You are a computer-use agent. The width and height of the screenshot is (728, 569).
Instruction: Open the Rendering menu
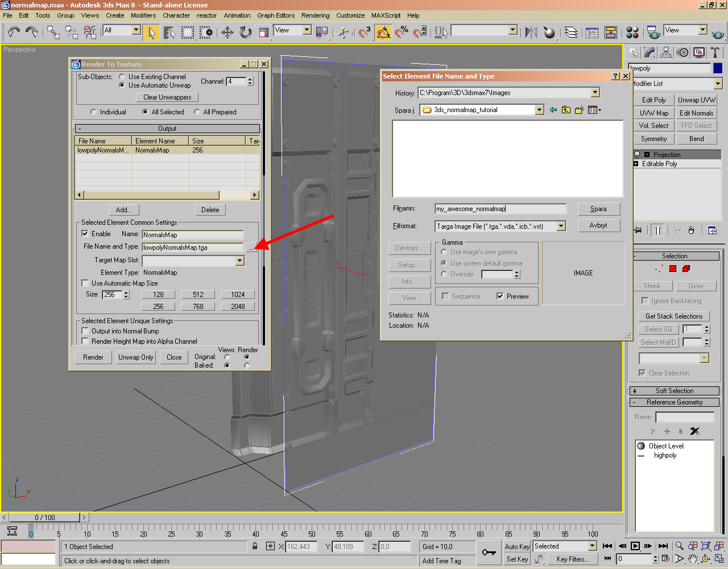click(x=315, y=15)
